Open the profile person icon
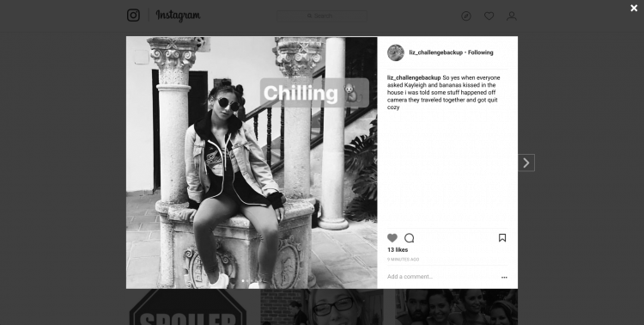This screenshot has height=325, width=644. 512,16
